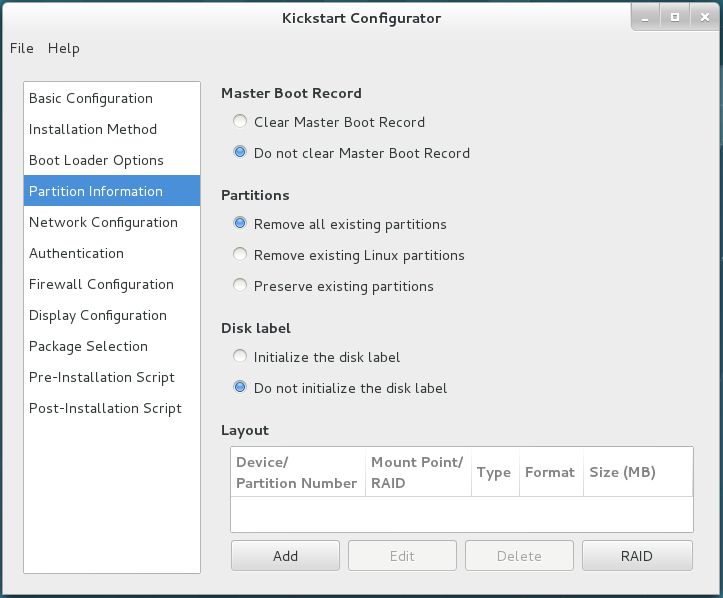This screenshot has height=598, width=723.
Task: Select Authentication in sidebar
Action: click(x=76, y=253)
